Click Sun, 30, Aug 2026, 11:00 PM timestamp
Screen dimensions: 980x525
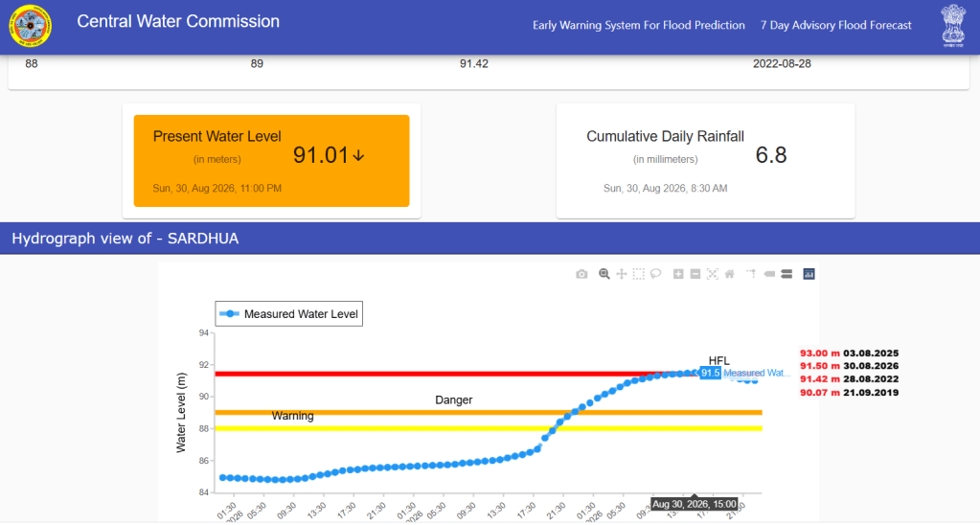217,188
